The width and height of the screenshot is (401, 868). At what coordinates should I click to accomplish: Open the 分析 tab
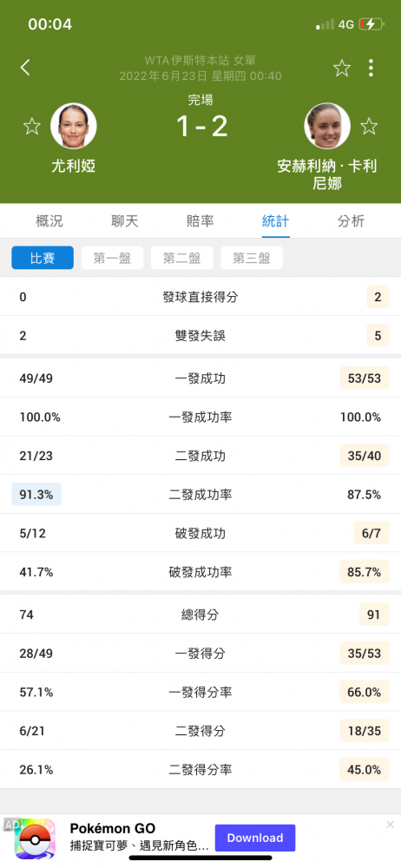(352, 221)
